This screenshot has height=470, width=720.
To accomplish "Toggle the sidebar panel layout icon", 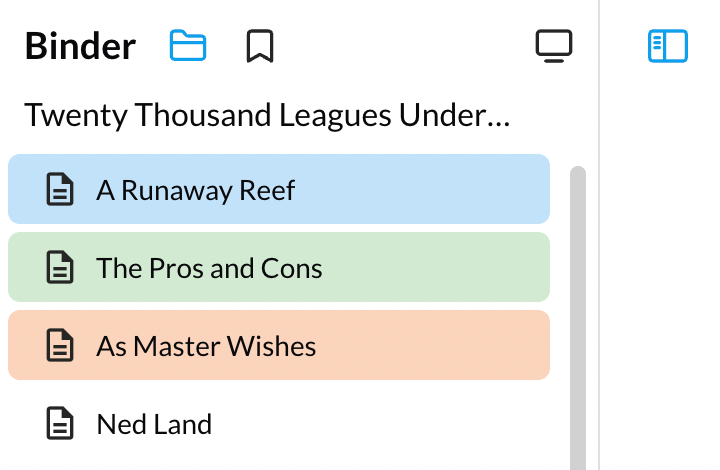I will click(x=667, y=46).
